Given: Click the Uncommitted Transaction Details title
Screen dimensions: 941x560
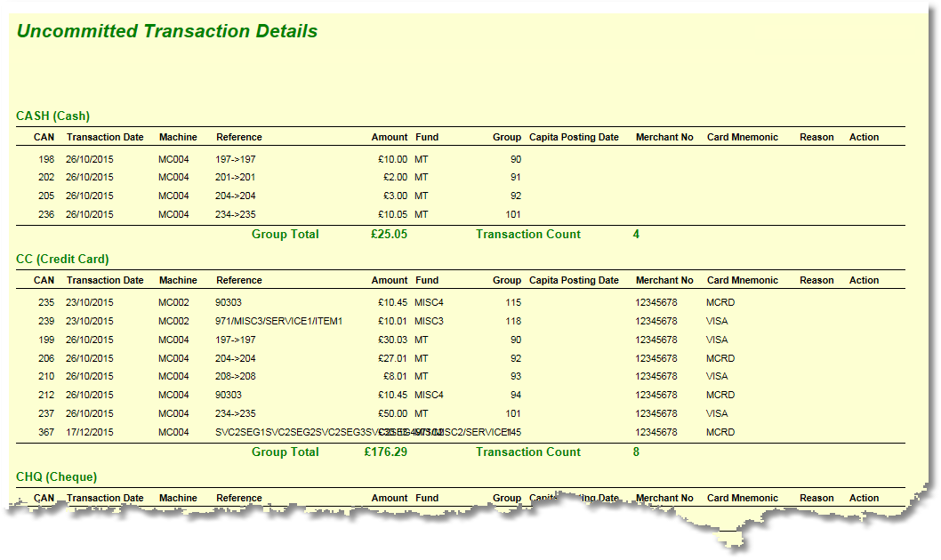Looking at the screenshot, I should 167,31.
